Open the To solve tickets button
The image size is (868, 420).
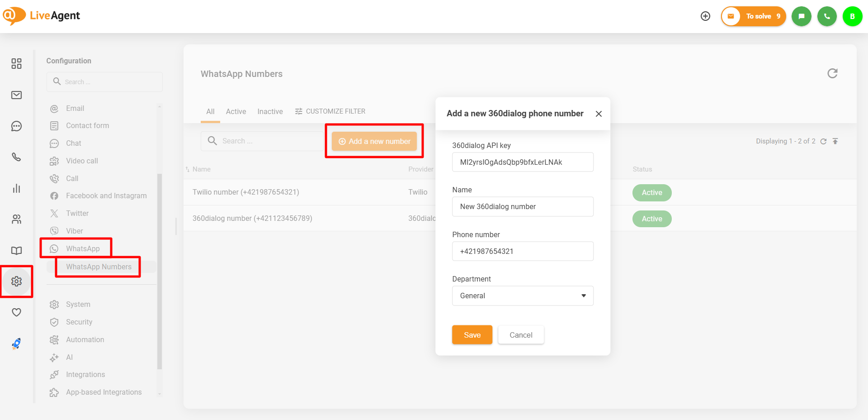point(754,16)
